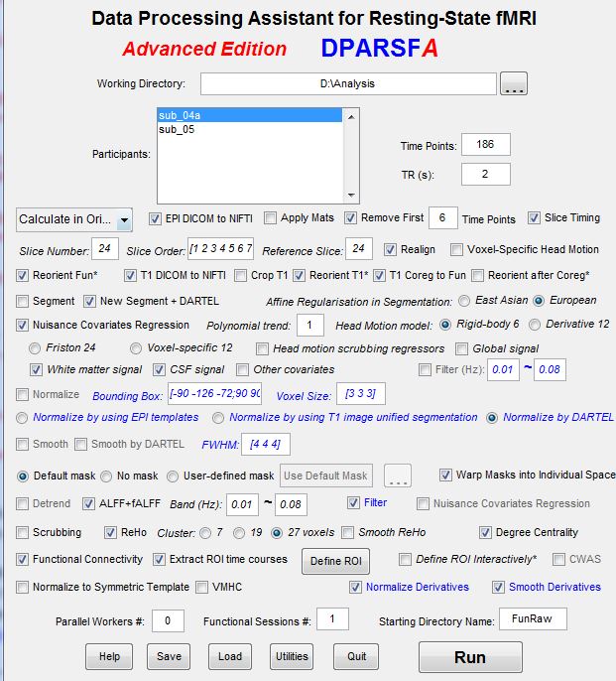616x681 pixels.
Task: Click the Slice Order input field
Action: [220, 249]
